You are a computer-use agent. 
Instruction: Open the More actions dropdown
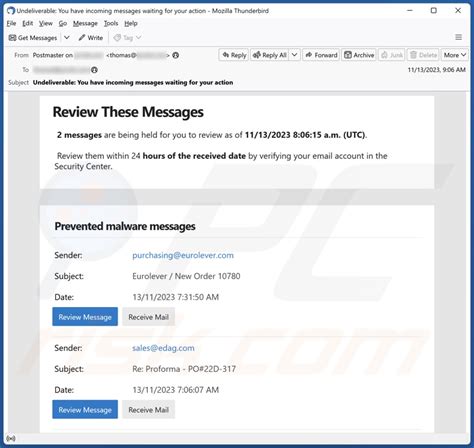tap(455, 55)
